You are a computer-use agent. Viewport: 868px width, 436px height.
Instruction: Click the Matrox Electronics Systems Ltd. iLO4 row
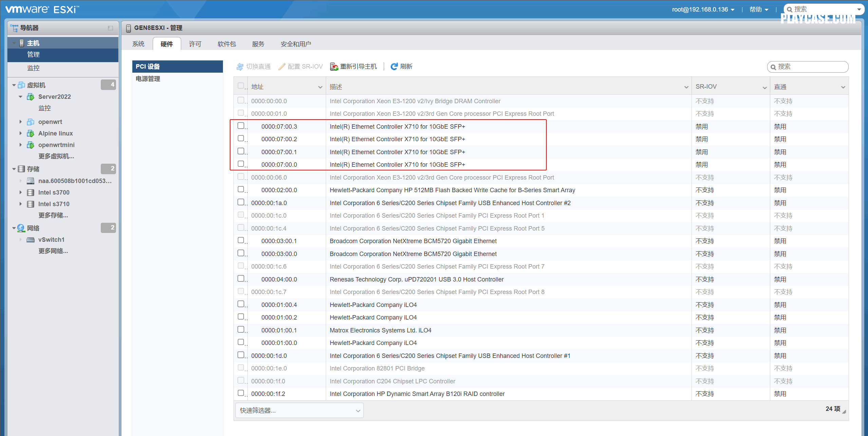click(541, 330)
